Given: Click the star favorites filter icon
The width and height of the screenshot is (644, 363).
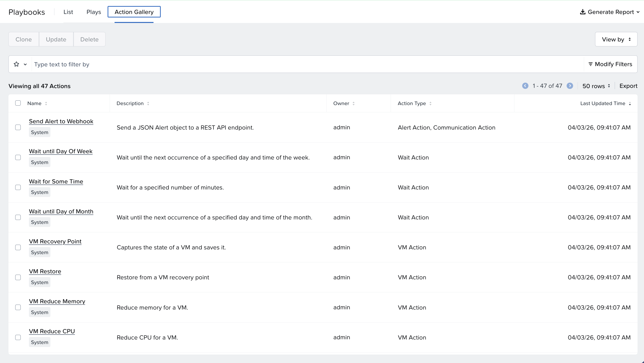Looking at the screenshot, I should (16, 64).
